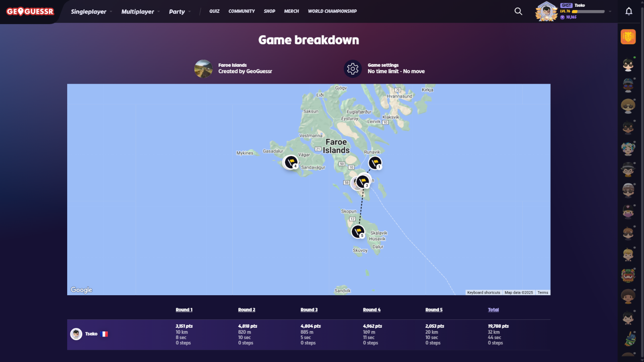The width and height of the screenshot is (644, 362).
Task: Click the Faroe Islands map thumbnail
Action: (203, 69)
